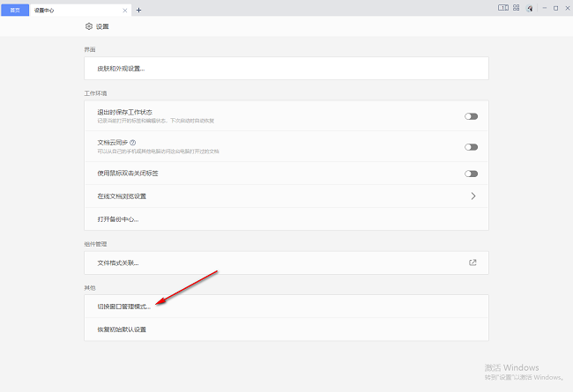Open 打开备份中心... backup center
Viewport: 573px width, 392px height.
click(x=286, y=219)
